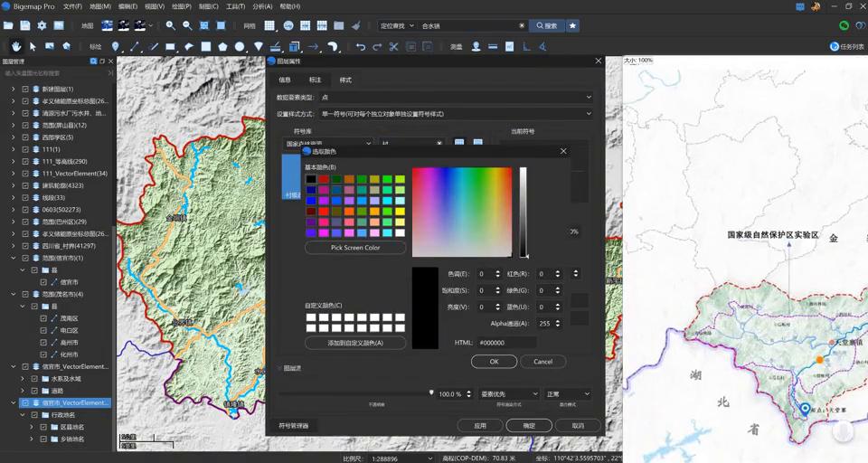Click the zoom out magnifier icon
This screenshot has width=868, height=463.
click(187, 25)
